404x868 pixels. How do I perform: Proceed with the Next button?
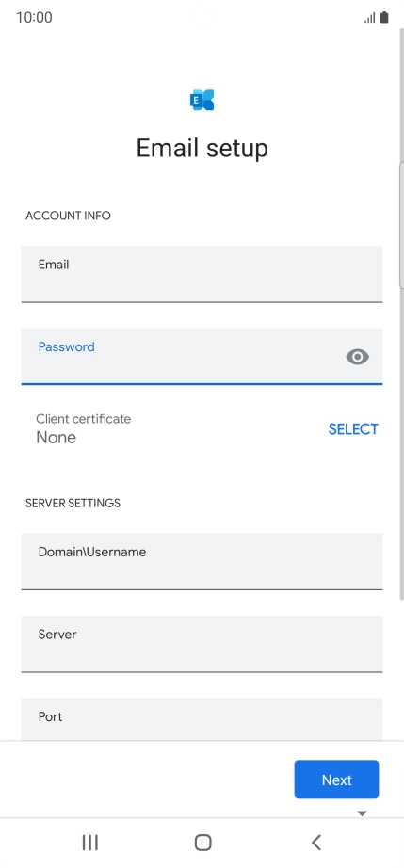[x=336, y=780]
